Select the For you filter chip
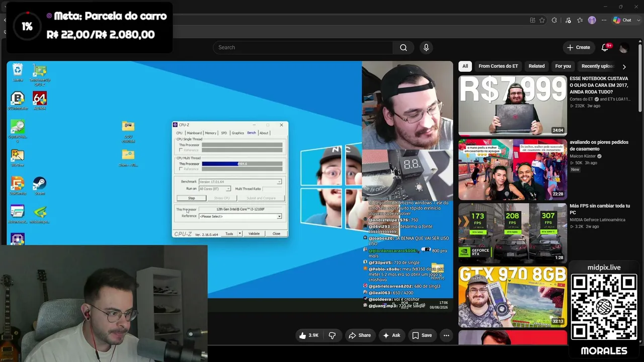This screenshot has height=362, width=644. click(563, 66)
